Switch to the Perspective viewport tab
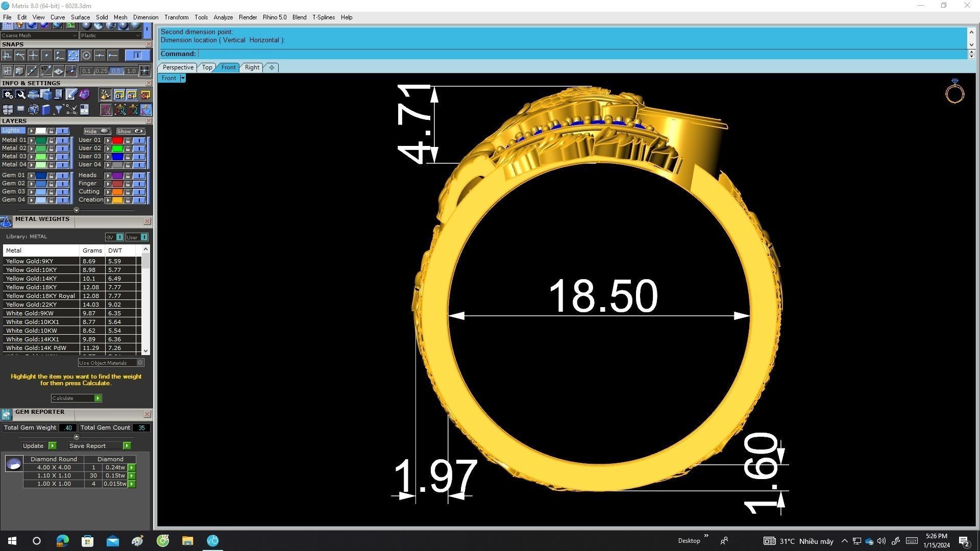 pos(178,67)
